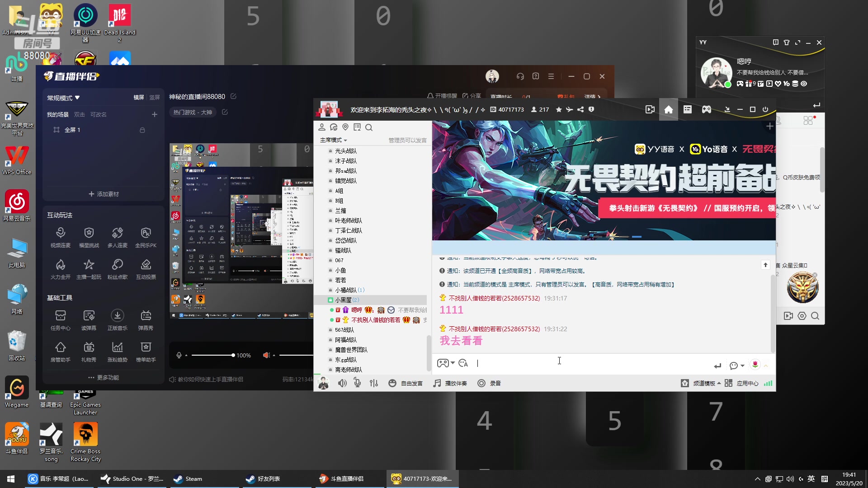868x488 pixels.
Task: Mute the microphone in YY channel
Action: 357,383
